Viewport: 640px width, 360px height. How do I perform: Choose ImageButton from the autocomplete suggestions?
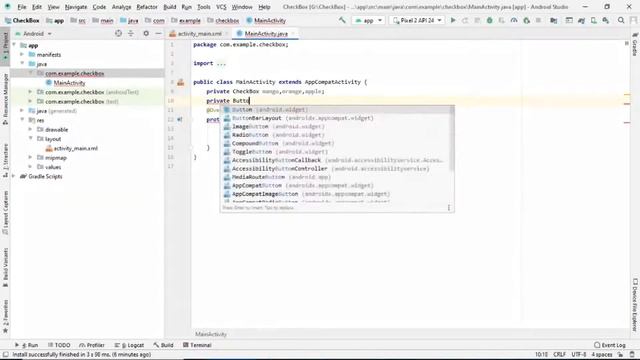tap(337, 127)
